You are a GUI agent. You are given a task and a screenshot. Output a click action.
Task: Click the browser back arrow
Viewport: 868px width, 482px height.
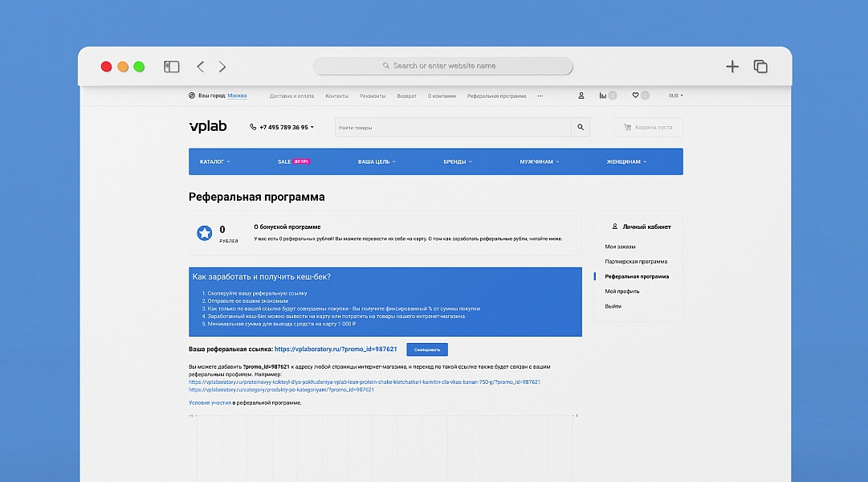tap(200, 67)
